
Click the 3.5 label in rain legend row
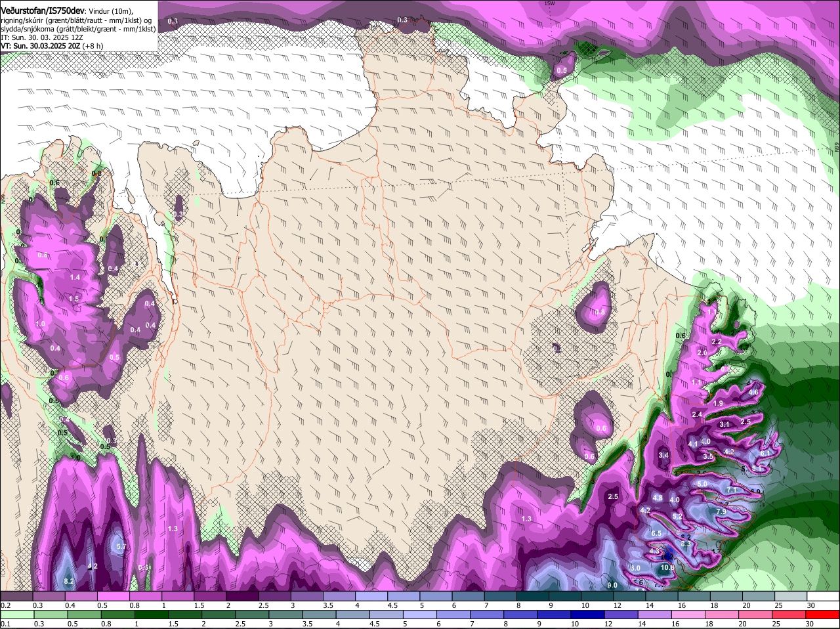[307, 624]
